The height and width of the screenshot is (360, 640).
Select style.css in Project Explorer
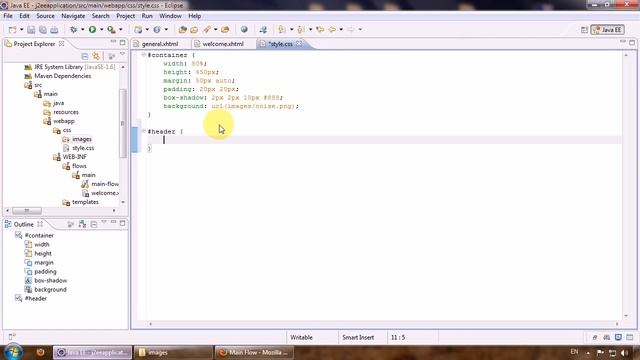(83, 148)
